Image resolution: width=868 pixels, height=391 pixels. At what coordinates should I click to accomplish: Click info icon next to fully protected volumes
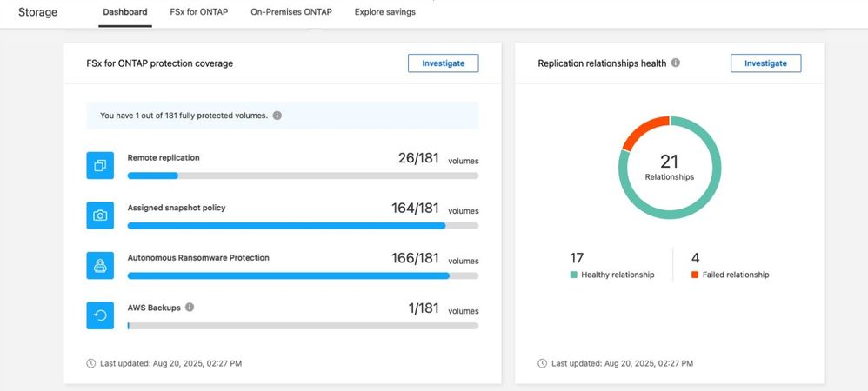click(277, 115)
